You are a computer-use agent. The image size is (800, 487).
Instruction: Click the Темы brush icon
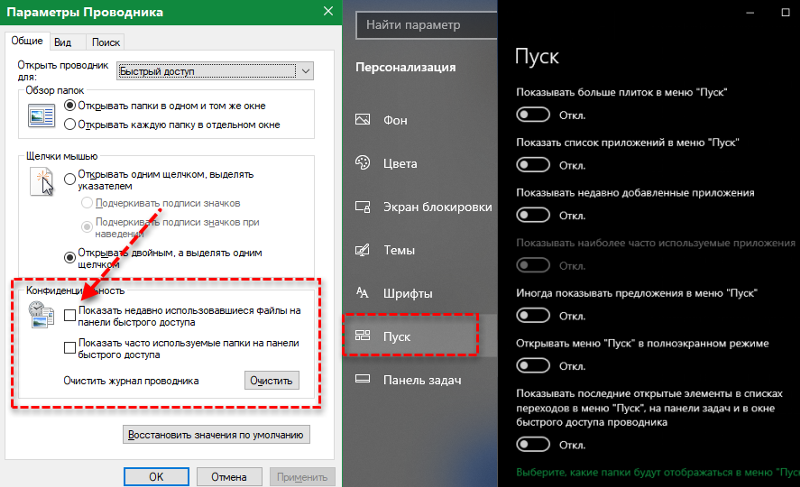click(x=362, y=250)
